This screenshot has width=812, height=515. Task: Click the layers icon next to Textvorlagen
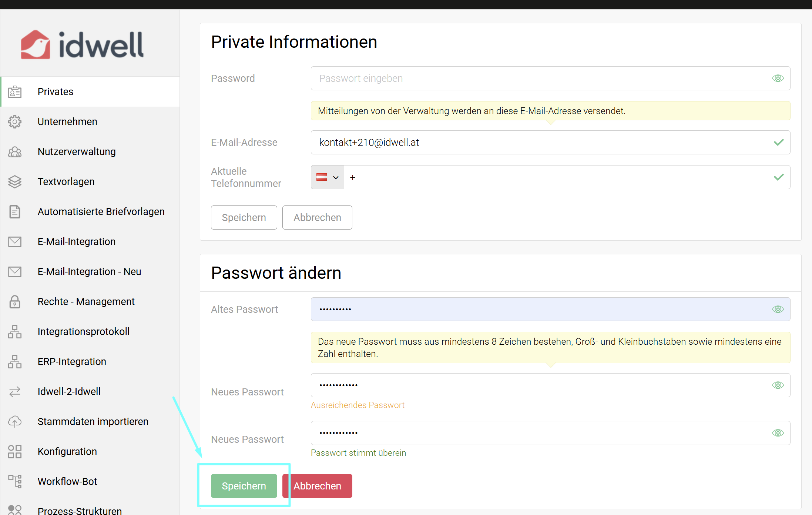pos(15,182)
